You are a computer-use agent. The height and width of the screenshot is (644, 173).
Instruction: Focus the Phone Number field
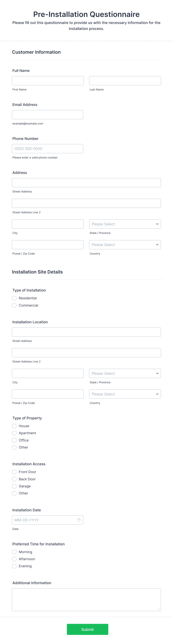tap(48, 148)
